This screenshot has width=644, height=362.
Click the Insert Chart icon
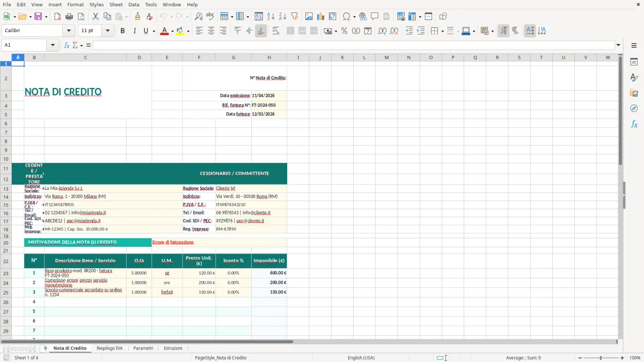click(321, 17)
